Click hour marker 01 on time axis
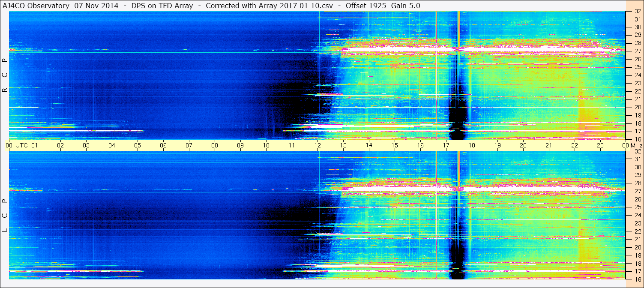The width and height of the screenshot is (644, 288). [x=35, y=145]
